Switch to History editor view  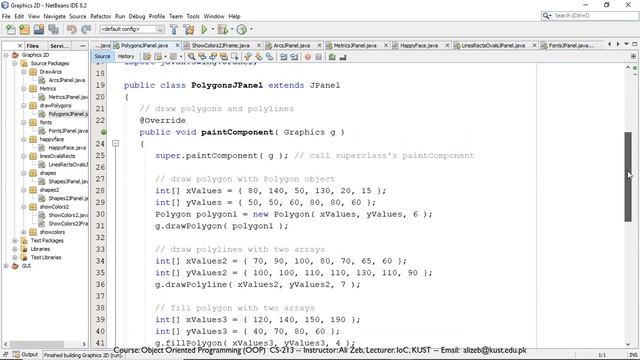[126, 56]
